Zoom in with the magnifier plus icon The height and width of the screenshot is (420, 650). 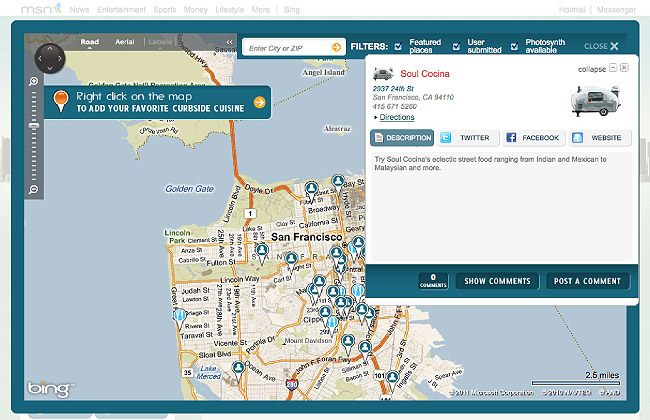34,81
